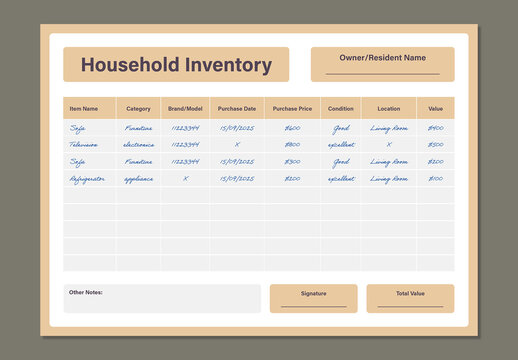Click the excellent condition in Television row
Viewport: 518px width, 360px height.
341,145
